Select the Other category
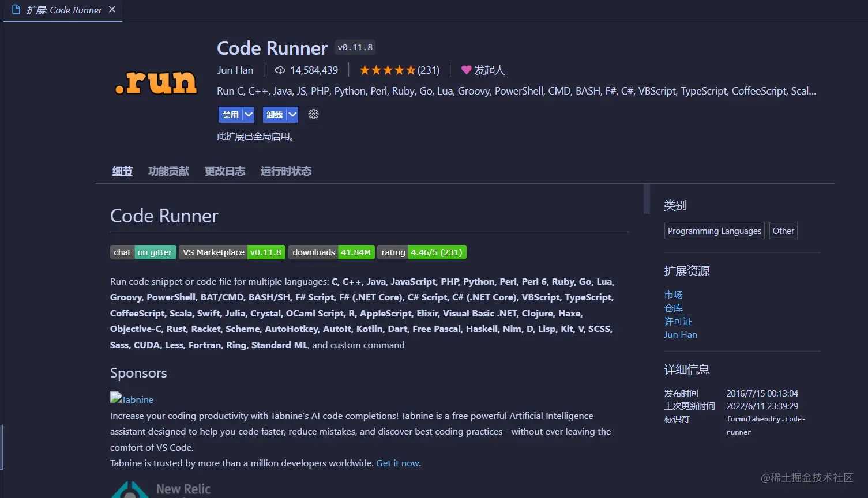This screenshot has height=498, width=868. pos(783,231)
